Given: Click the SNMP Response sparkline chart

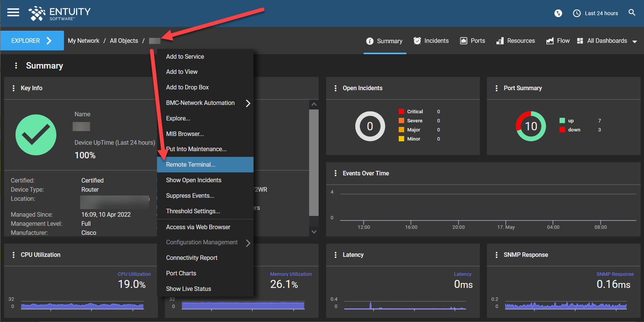Looking at the screenshot, I should pos(566,305).
